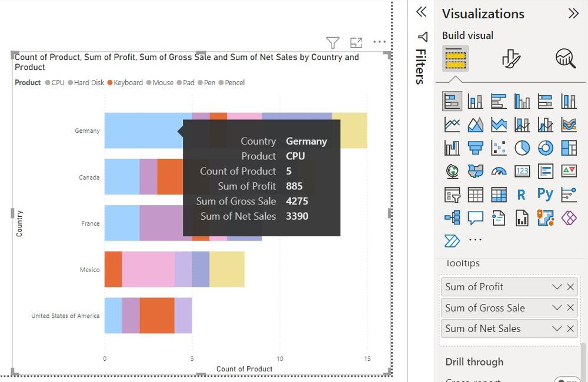Select the treemap visual
The image size is (588, 382).
tap(569, 148)
